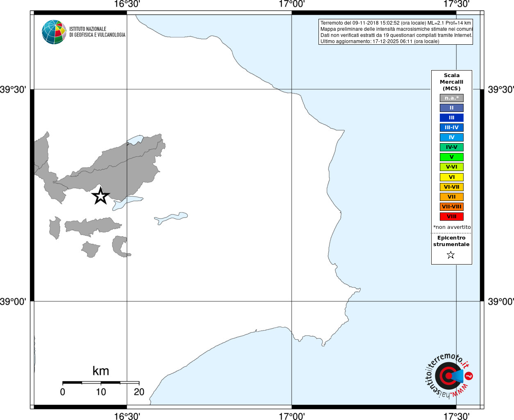This screenshot has height=420, width=514.
Task: Click the INGV globe logo
Action: pyautogui.click(x=54, y=32)
